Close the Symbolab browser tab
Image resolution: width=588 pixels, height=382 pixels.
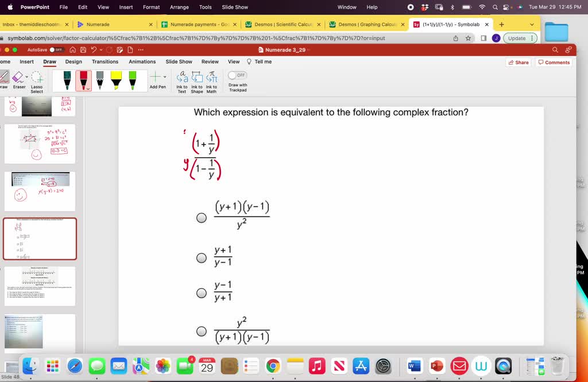coord(487,24)
